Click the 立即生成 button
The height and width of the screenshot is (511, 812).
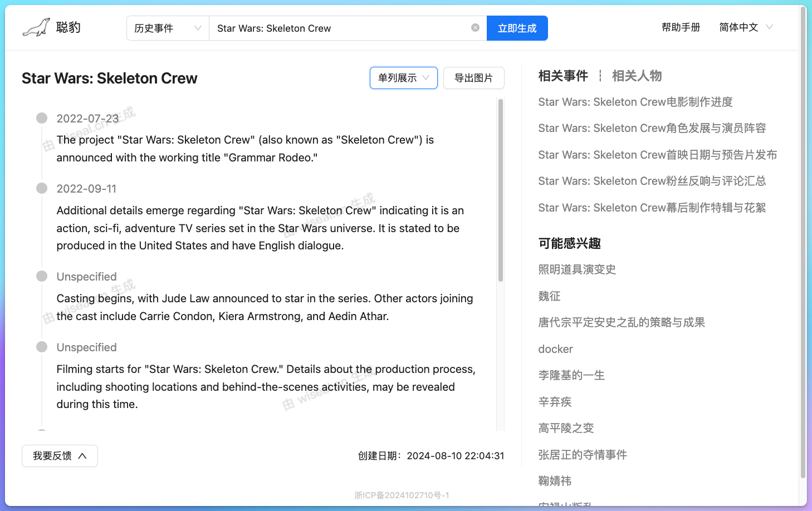click(x=517, y=28)
